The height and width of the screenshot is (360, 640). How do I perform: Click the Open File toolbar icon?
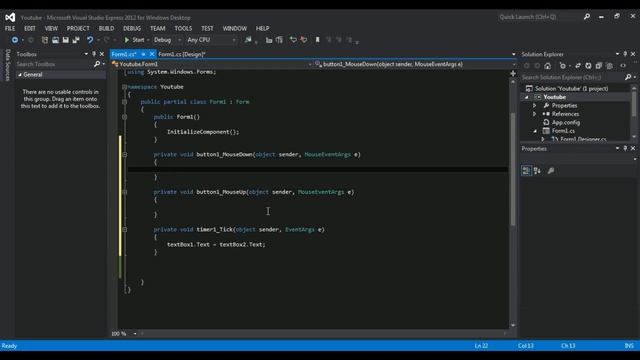pyautogui.click(x=55, y=40)
